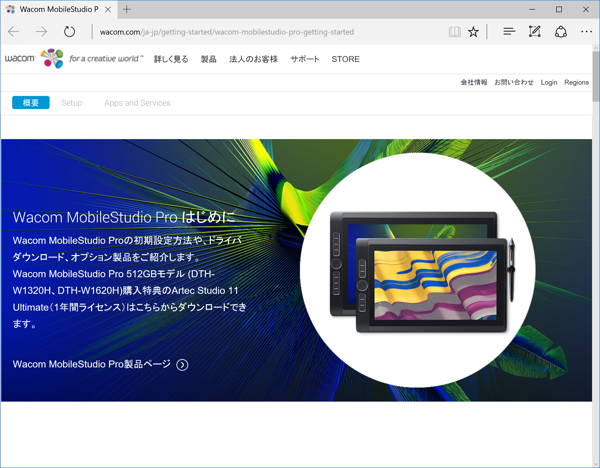Click the MobileStudio Pro tablet product image
Viewport: 600px width, 468px height.
coord(422,272)
